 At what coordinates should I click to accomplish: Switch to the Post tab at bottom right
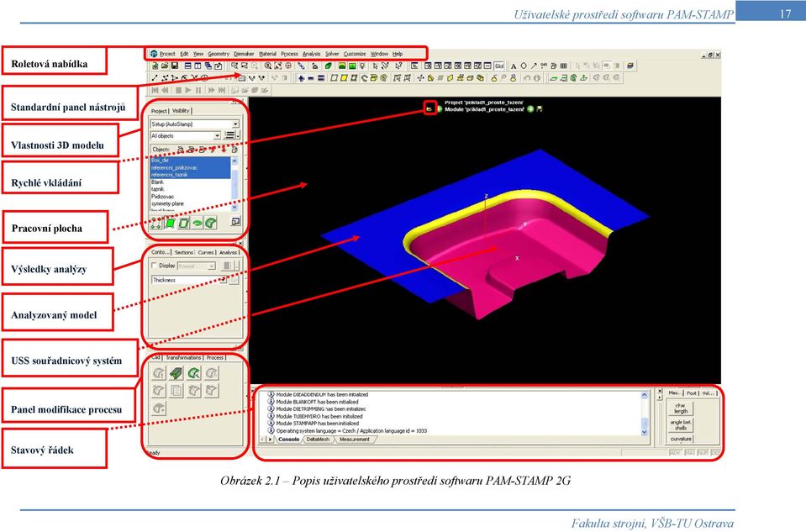point(692,392)
